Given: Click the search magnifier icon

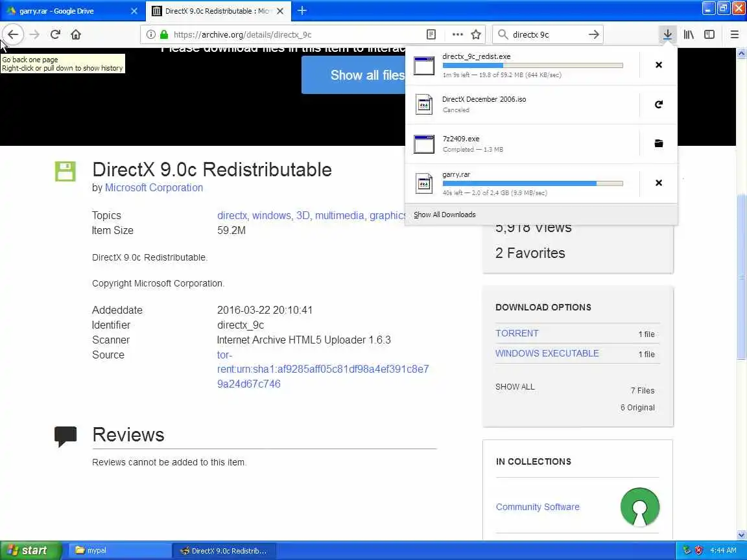Looking at the screenshot, I should click(503, 34).
